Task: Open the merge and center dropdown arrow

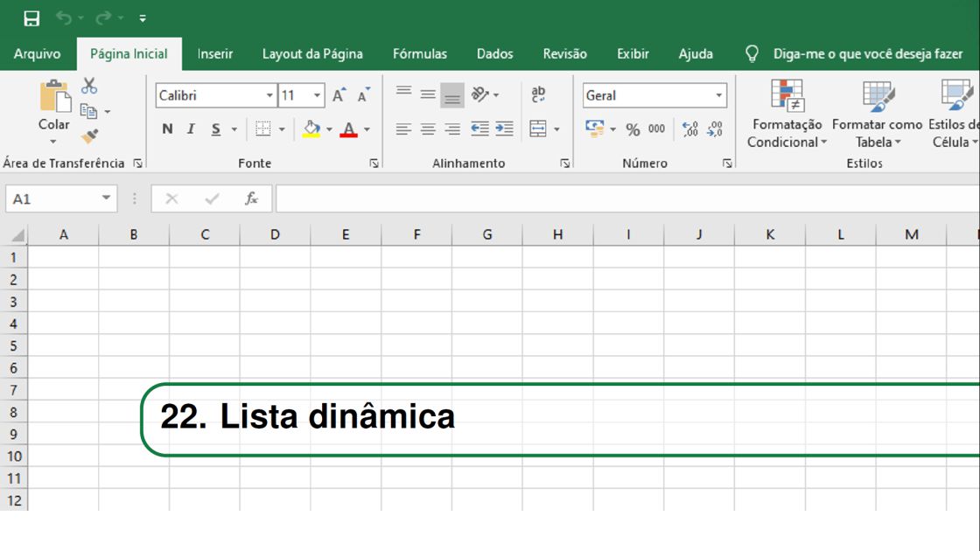Action: point(556,129)
